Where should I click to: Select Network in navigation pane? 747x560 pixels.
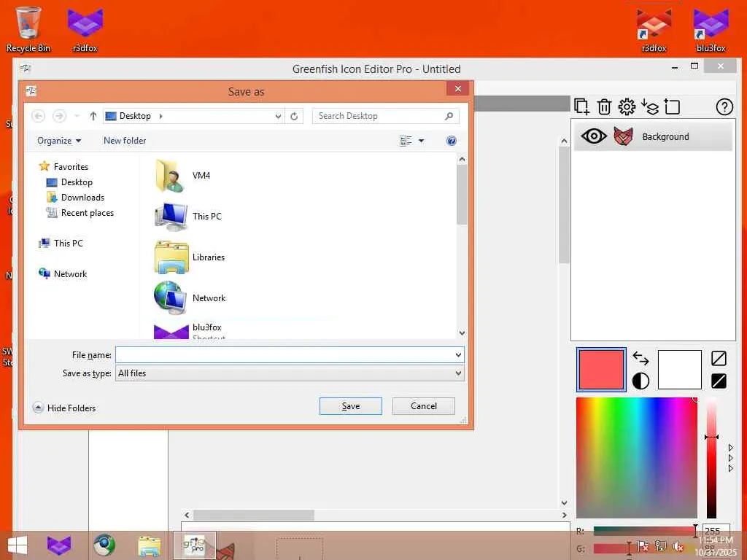(70, 274)
